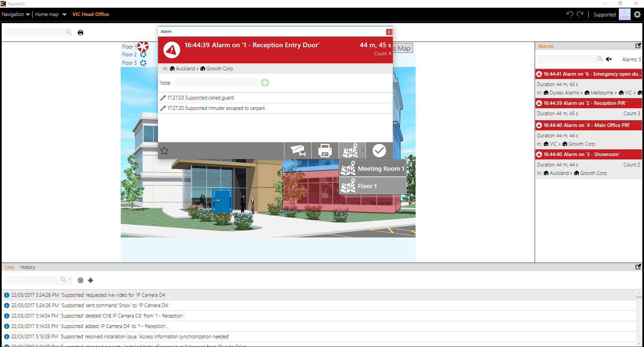Pop out the Alarms panel
Image resolution: width=644 pixels, height=347 pixels.
pyautogui.click(x=638, y=46)
